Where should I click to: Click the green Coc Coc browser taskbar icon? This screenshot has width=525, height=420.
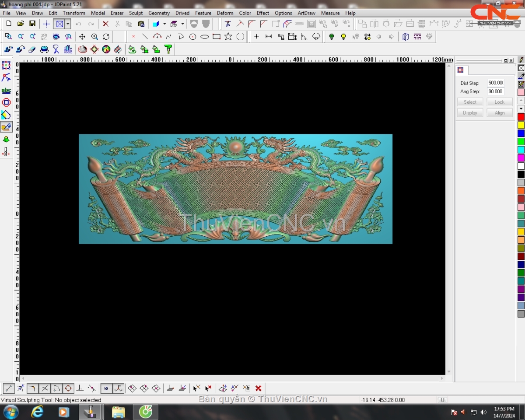click(146, 412)
